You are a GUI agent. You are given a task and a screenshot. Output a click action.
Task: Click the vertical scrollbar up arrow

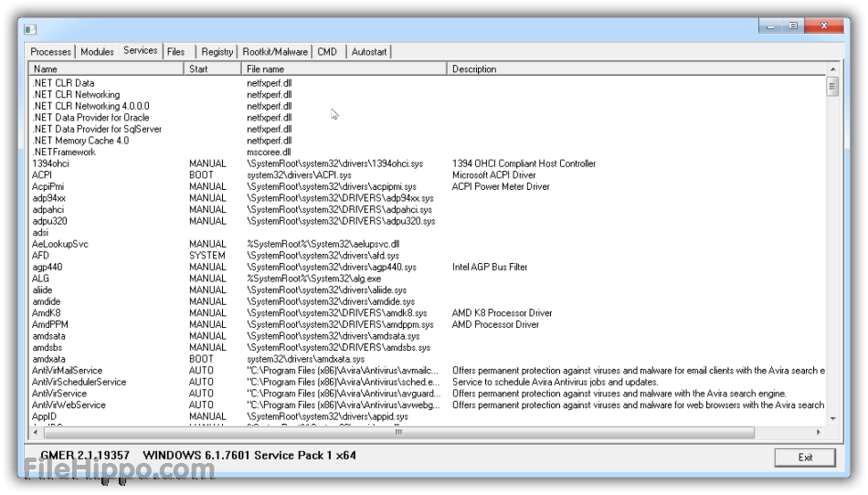pos(832,69)
